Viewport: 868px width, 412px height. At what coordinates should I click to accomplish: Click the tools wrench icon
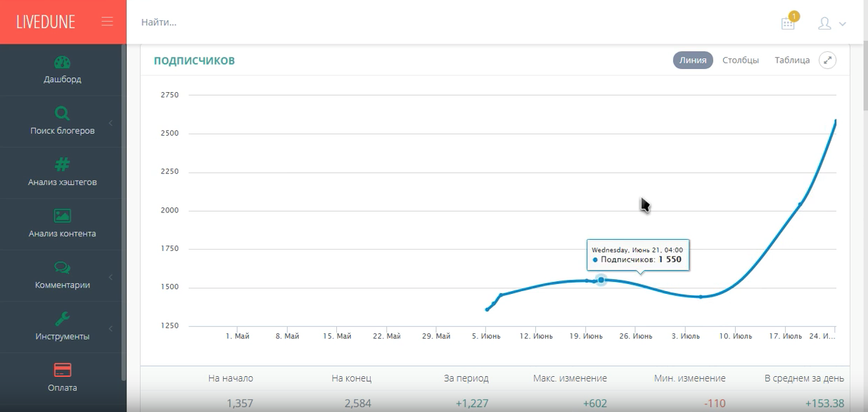point(63,318)
